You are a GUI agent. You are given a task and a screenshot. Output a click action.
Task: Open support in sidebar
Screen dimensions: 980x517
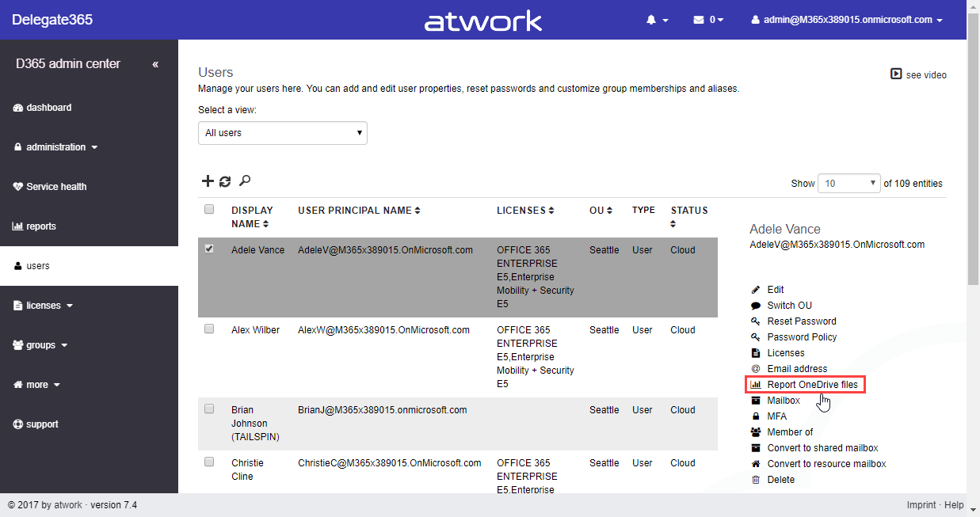36,424
